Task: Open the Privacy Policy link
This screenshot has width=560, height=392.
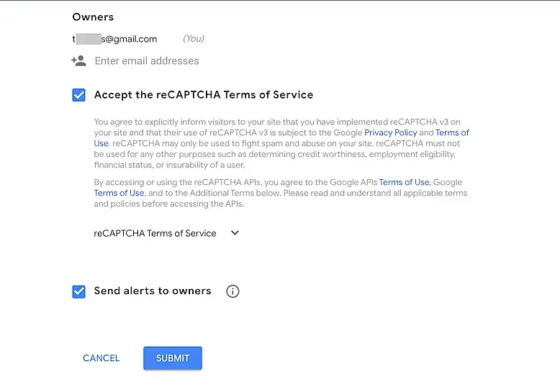Action: 390,133
